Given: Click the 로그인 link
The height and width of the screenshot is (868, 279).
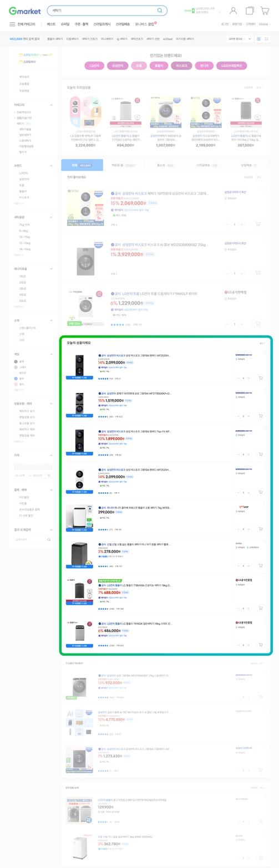Looking at the screenshot, I should coord(225,24).
